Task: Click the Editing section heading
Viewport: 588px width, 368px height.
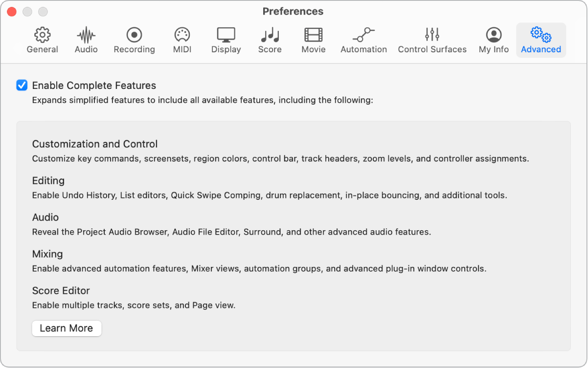Action: pyautogui.click(x=48, y=181)
